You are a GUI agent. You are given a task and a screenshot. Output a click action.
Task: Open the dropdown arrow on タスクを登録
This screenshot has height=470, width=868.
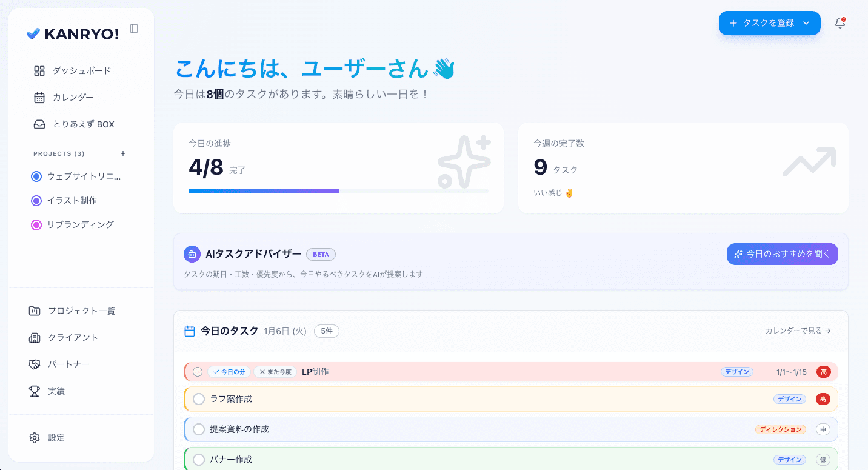pos(807,22)
